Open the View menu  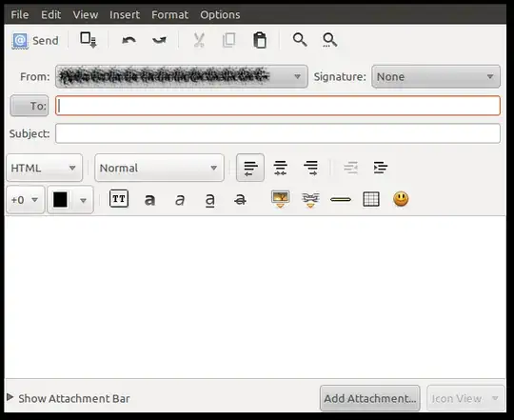(86, 14)
